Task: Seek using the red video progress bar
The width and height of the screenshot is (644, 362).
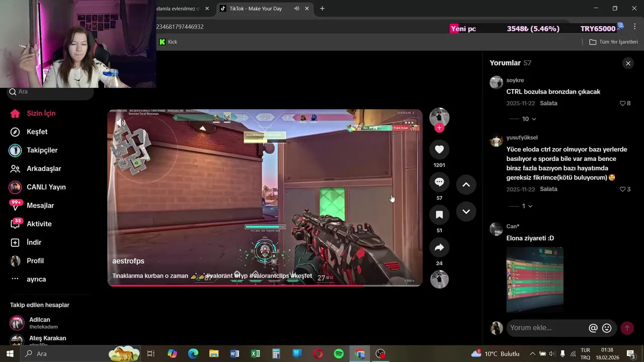Action: point(265,285)
